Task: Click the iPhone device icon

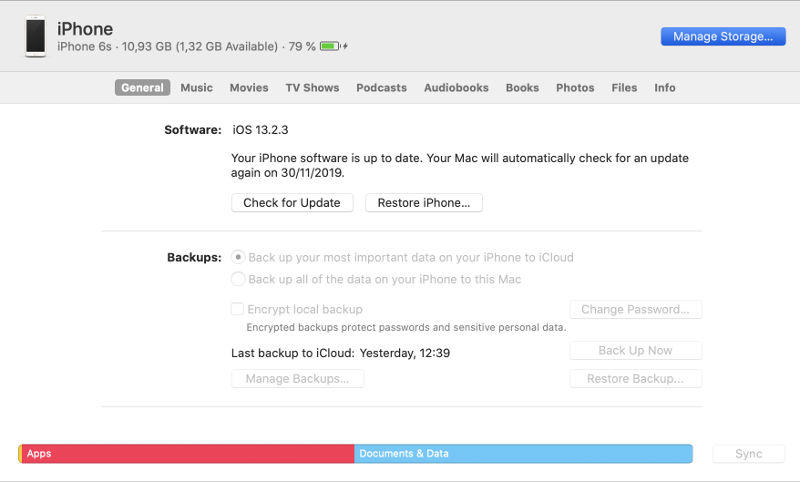Action: coord(35,36)
